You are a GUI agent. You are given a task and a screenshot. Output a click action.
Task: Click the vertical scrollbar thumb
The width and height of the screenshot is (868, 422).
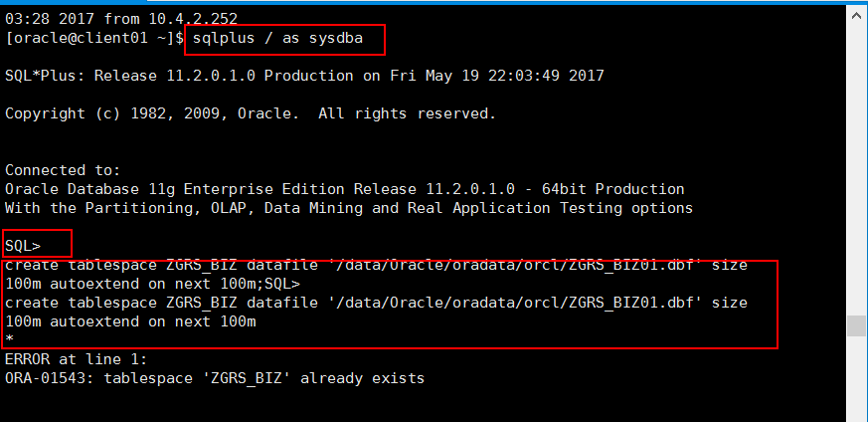(x=856, y=325)
